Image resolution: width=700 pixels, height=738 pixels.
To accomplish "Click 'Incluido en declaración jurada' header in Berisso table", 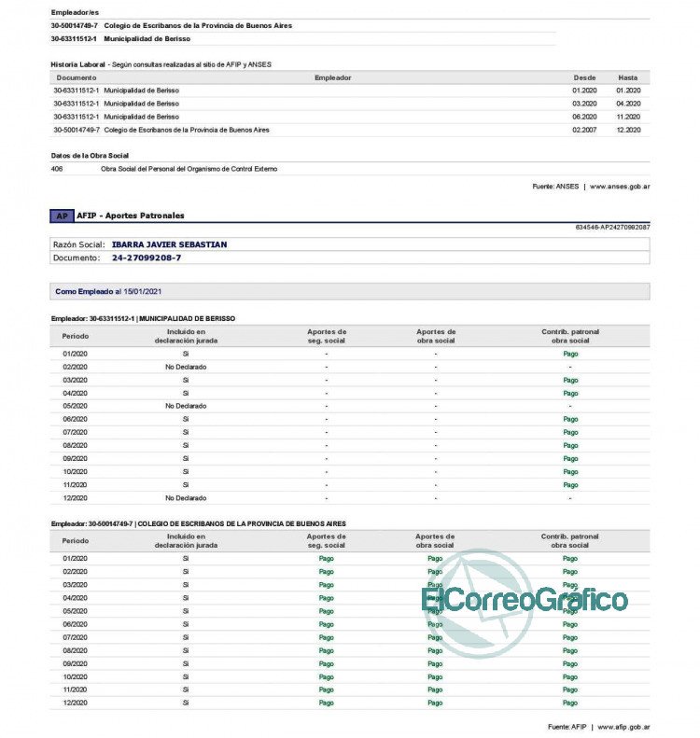I will pyautogui.click(x=186, y=336).
